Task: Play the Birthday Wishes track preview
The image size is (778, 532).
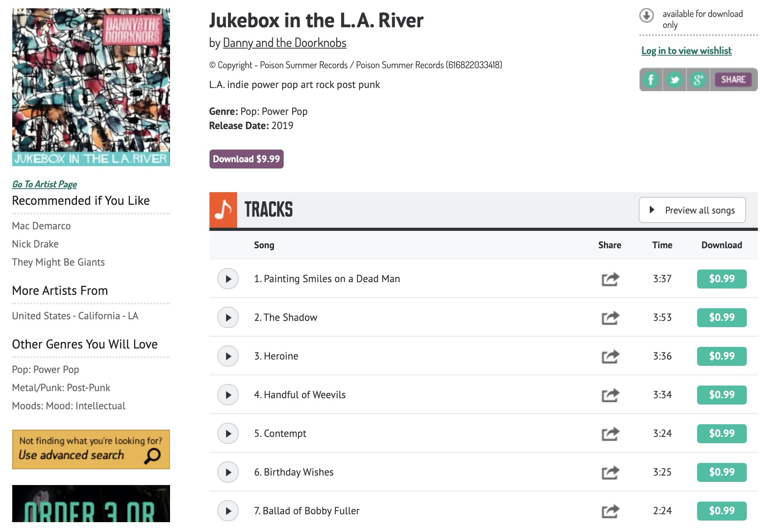Action: [228, 472]
